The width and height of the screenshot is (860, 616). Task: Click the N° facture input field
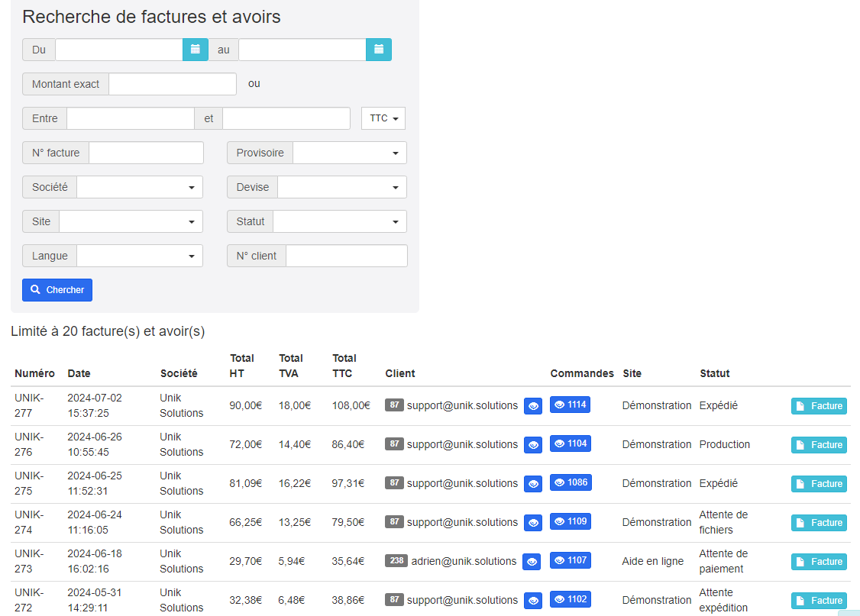coord(146,153)
